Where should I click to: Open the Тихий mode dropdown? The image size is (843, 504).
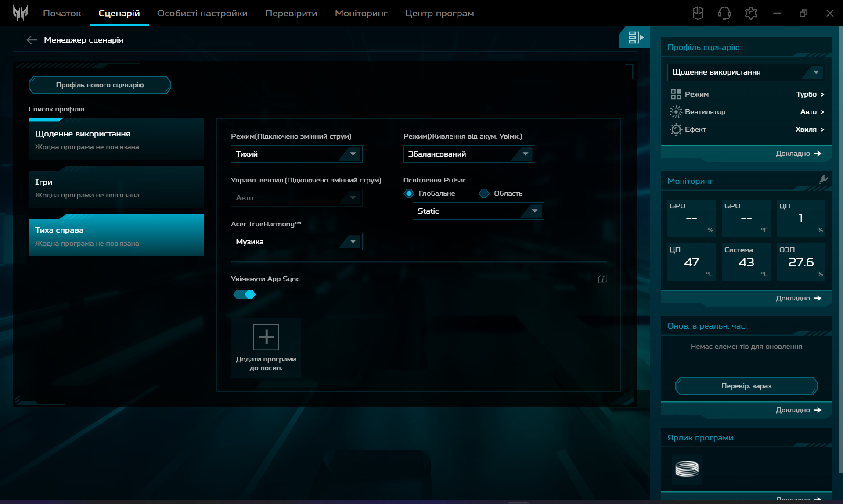tap(296, 154)
